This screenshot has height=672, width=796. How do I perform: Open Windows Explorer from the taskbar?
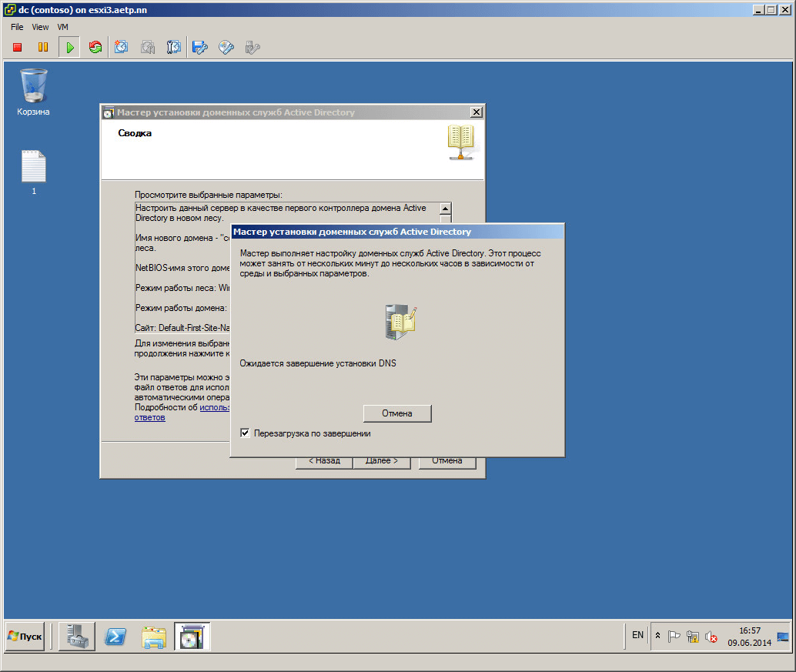154,637
